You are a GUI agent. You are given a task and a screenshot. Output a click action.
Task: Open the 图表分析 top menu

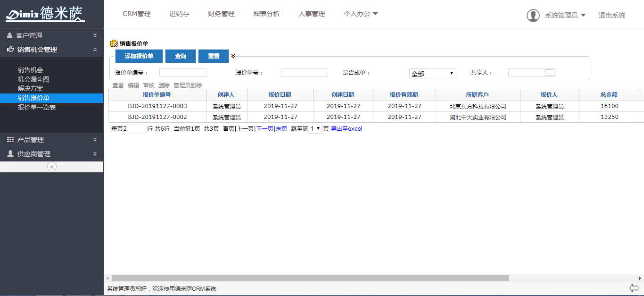coord(266,14)
